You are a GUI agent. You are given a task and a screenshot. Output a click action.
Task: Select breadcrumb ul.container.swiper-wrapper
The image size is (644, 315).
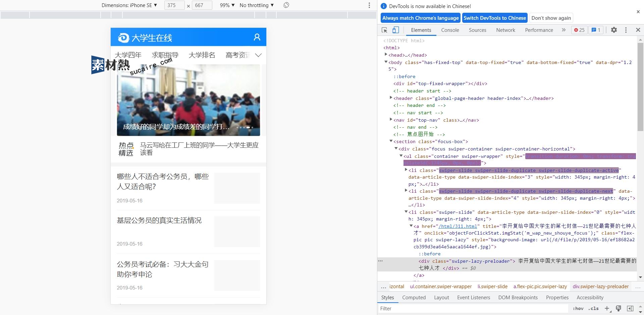pos(441,287)
